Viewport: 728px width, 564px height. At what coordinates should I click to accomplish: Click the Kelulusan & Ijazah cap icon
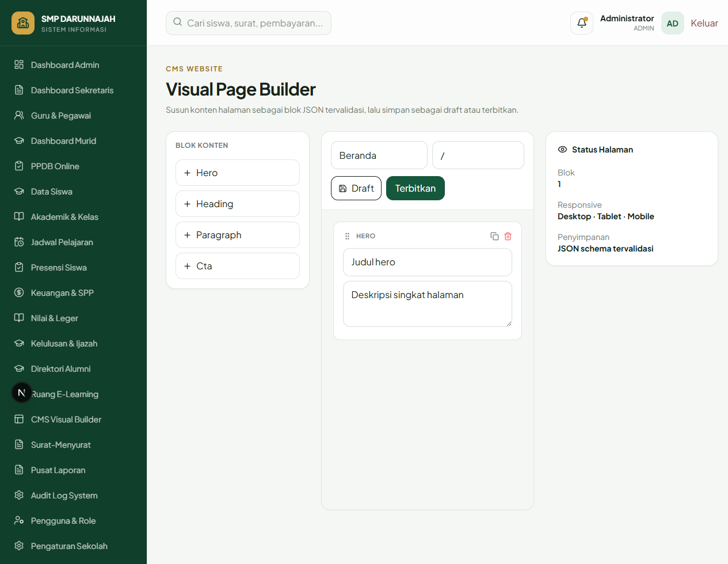(19, 343)
